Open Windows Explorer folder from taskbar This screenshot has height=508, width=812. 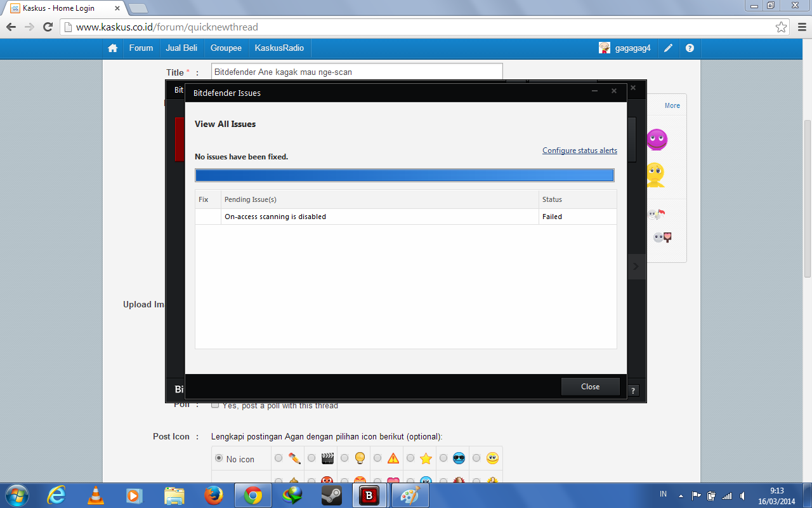click(174, 495)
